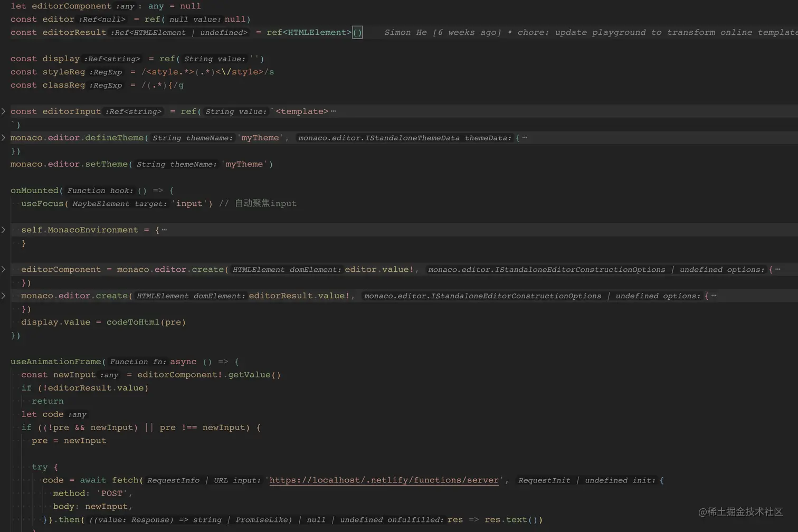Click the fetch function call

(x=125, y=480)
